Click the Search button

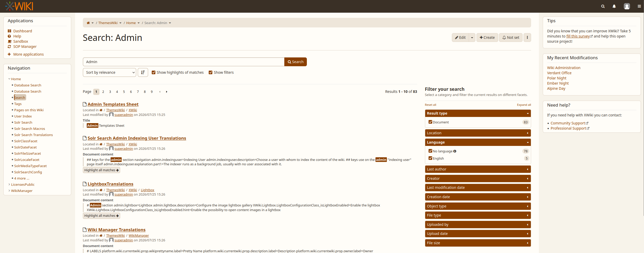295,62
